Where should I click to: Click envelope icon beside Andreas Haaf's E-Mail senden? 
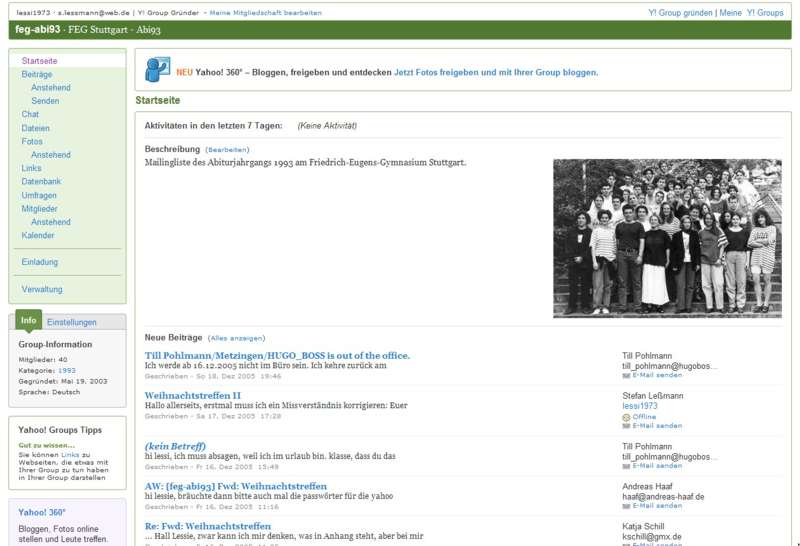[x=626, y=506]
